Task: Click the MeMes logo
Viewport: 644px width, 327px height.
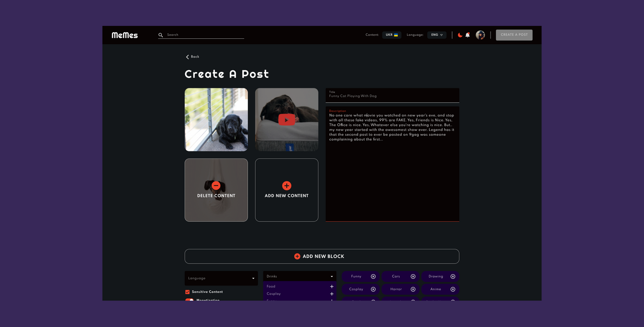Action: tap(125, 35)
